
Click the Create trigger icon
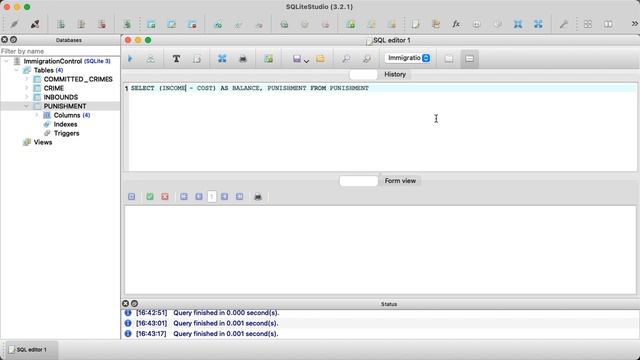click(284, 24)
